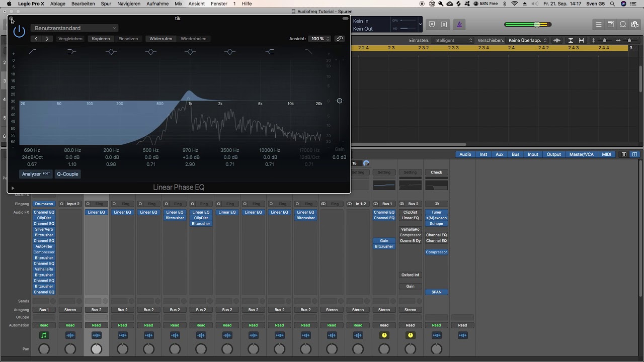Open the Check setting button
The width and height of the screenshot is (644, 362).
[436, 172]
